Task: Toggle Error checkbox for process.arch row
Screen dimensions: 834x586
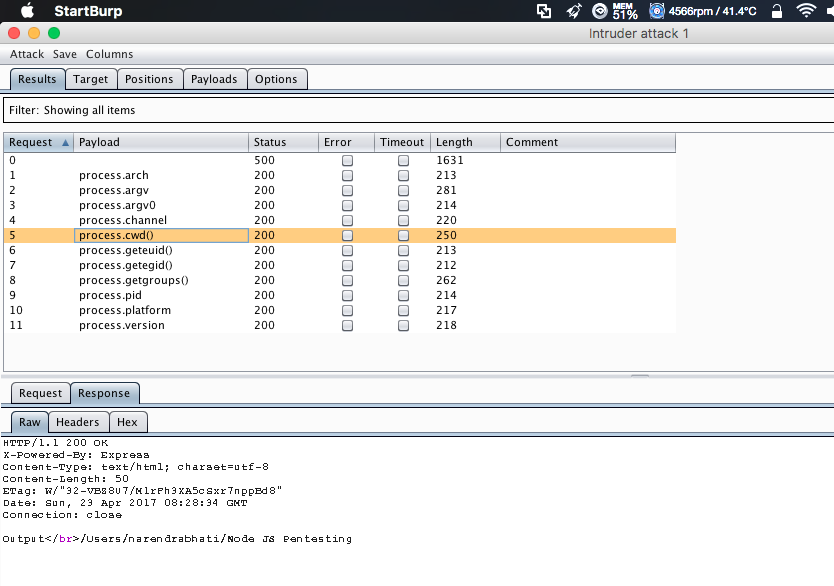Action: click(x=347, y=175)
